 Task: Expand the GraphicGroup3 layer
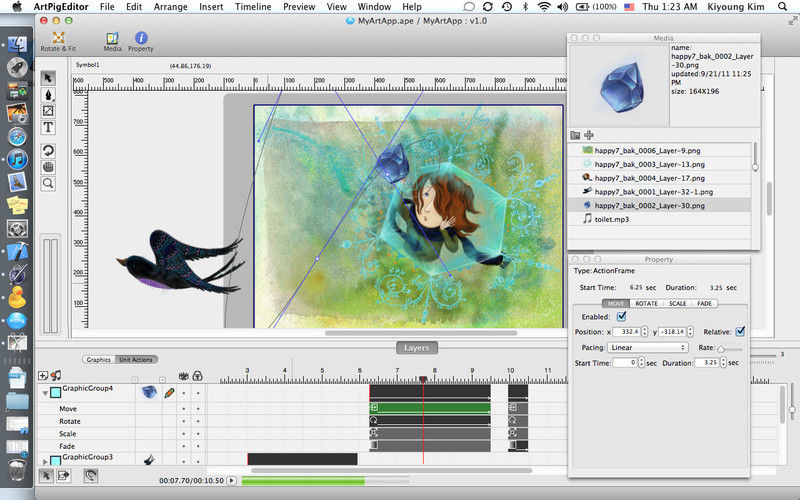pyautogui.click(x=45, y=461)
